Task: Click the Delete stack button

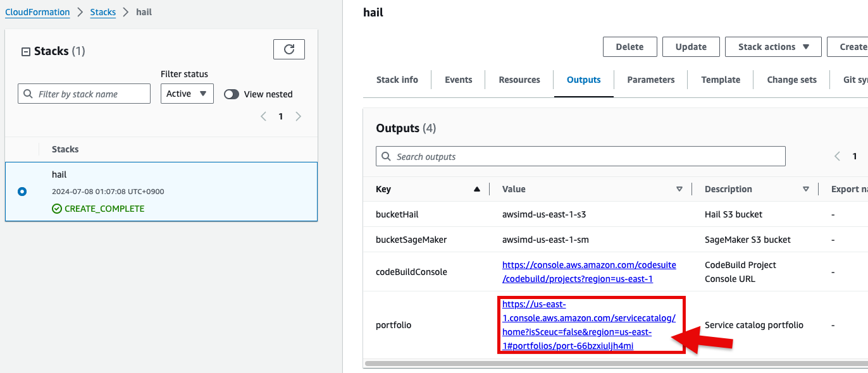Action: pos(629,47)
